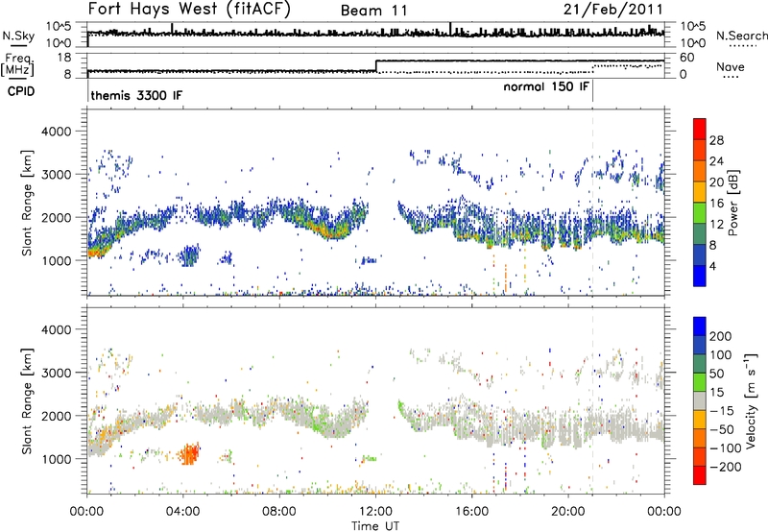
Task: Click the 'N.Sky' legend label
Action: (x=18, y=36)
